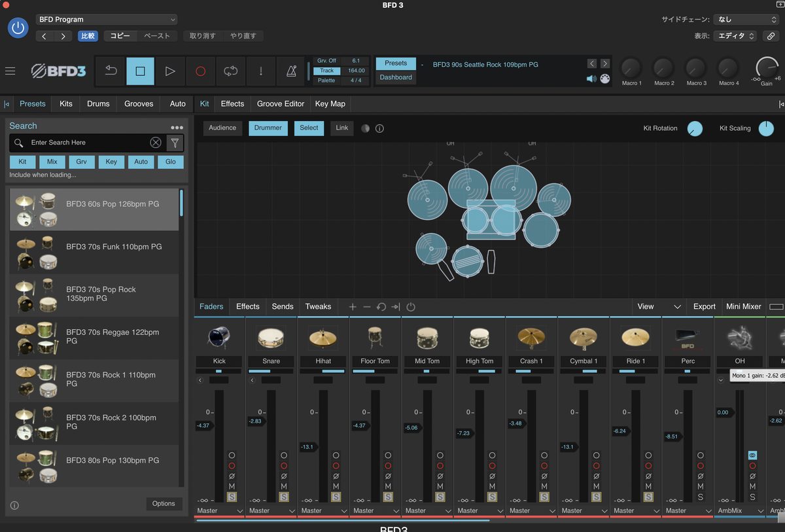Open Snare channel Master output dropdown

pyautogui.click(x=271, y=511)
